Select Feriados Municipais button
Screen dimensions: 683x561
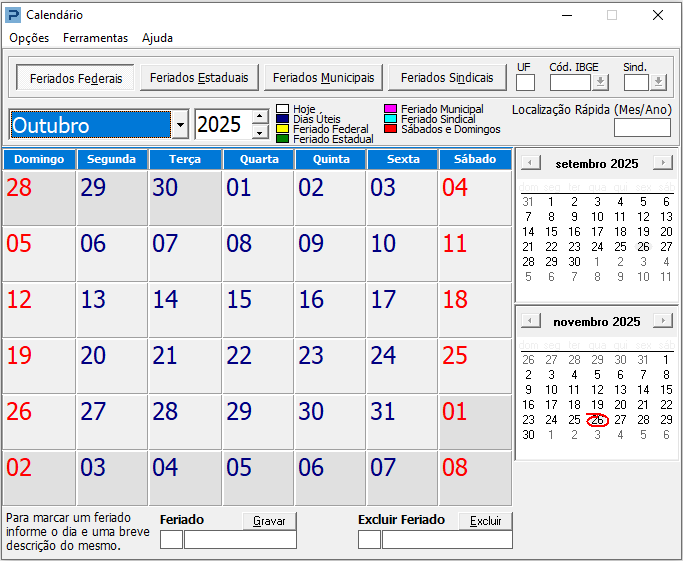323,78
